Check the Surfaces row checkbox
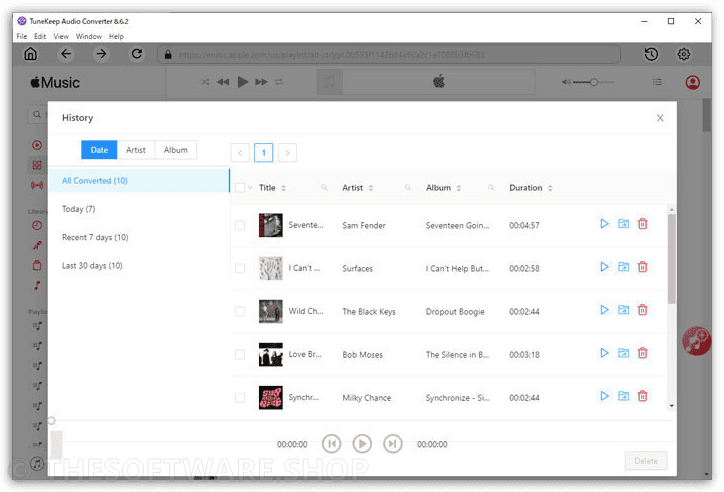 pos(240,268)
